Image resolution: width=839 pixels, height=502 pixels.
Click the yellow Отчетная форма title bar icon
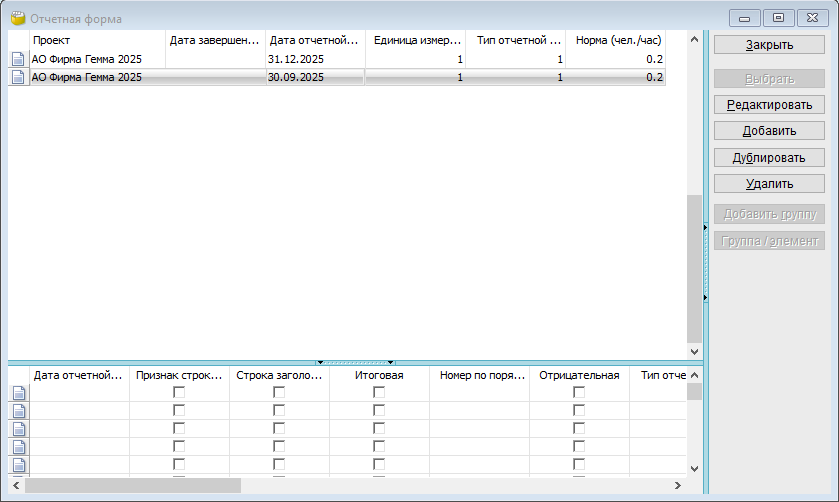[17, 18]
